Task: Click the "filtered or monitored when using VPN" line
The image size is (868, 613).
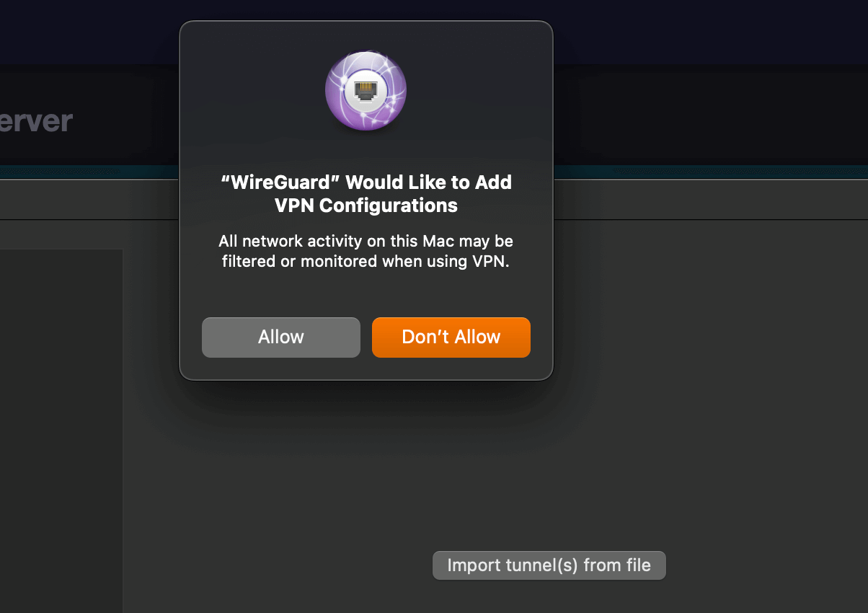Action: [x=366, y=261]
